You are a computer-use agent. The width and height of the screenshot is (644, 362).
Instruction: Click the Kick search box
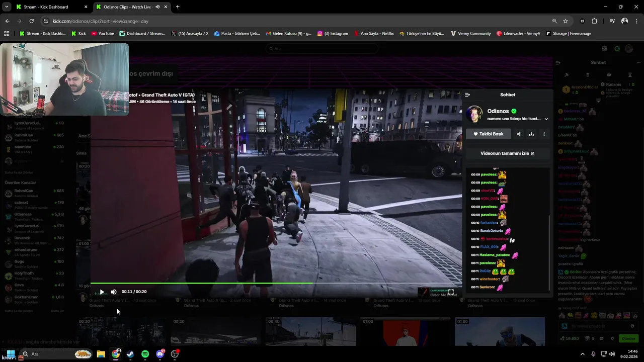point(322,49)
